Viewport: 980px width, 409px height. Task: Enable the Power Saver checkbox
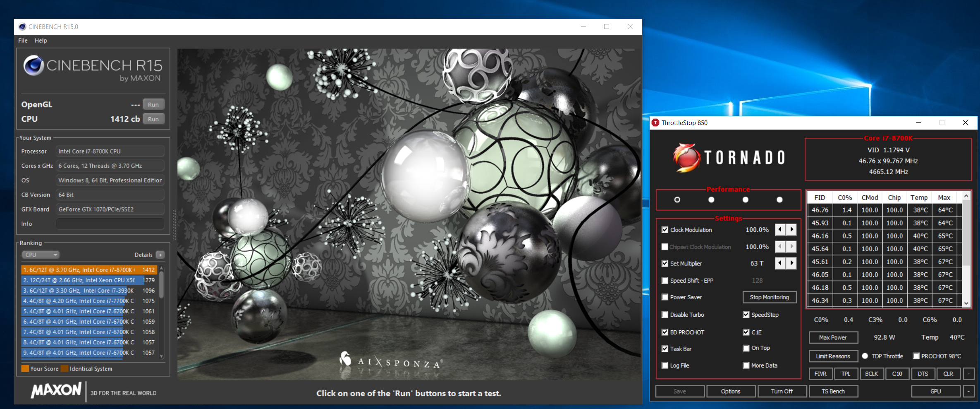point(665,297)
